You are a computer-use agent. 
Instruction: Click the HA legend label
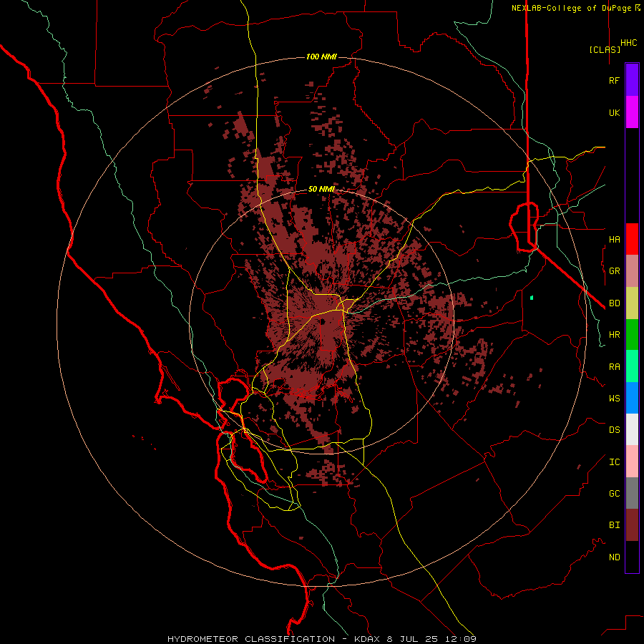coord(614,240)
